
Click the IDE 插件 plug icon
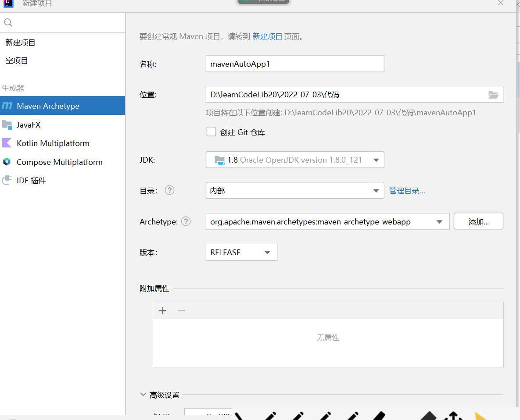7,180
